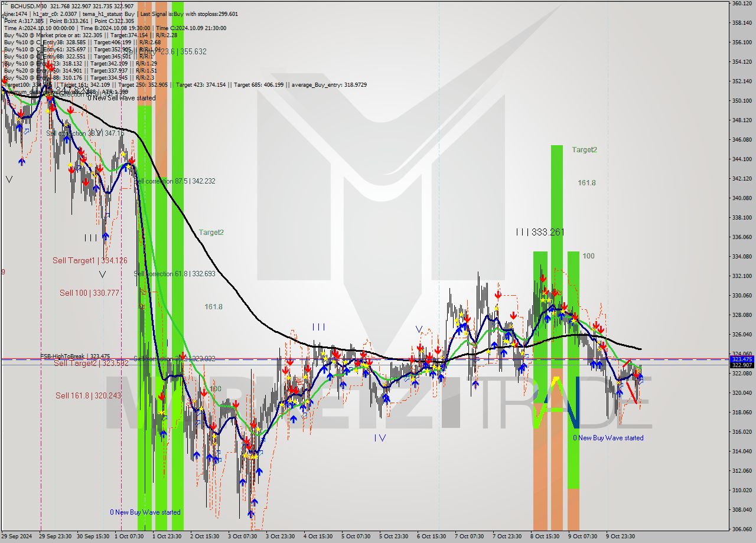756x543 pixels.
Task: Click the '7 Oct 07:30' time axis label
Action: (x=470, y=537)
